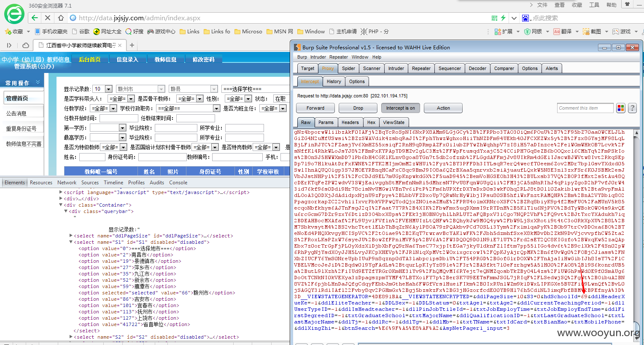Open the 公告消息 sidebar link
Screen dimensions: 644x345
tap(16, 113)
